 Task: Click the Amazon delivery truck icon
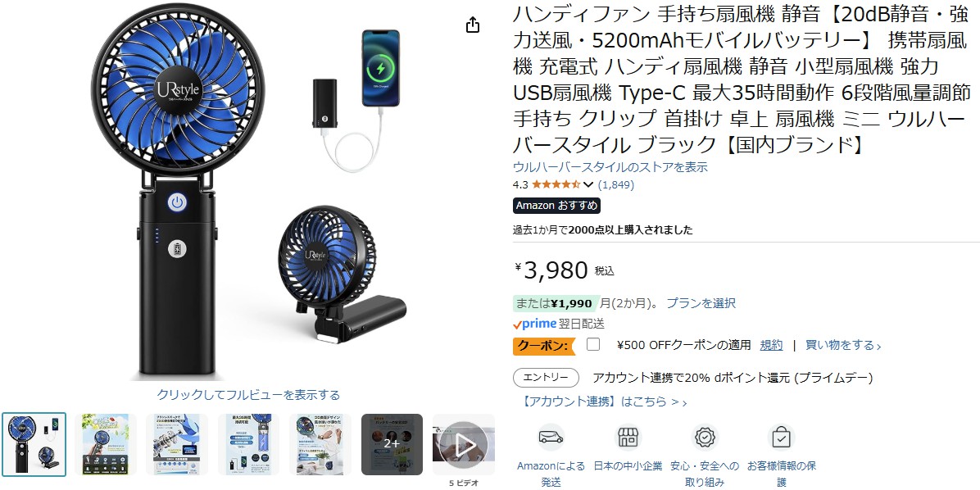coord(551,437)
